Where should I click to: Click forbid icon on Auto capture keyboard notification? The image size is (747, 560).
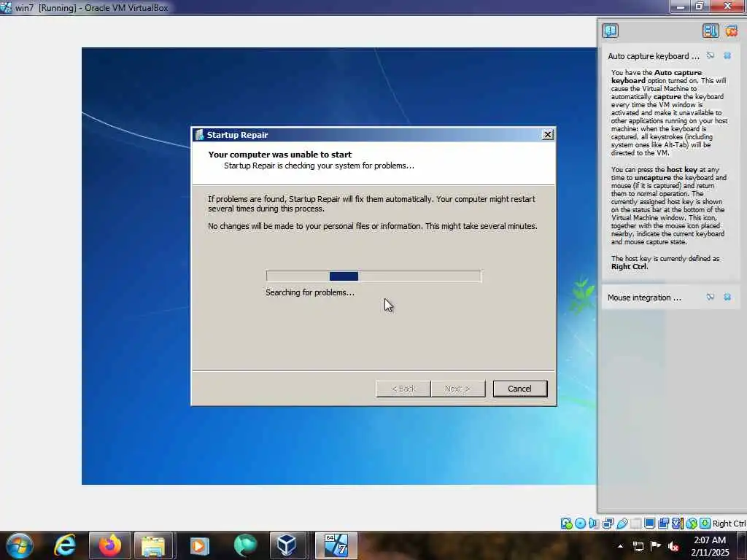tap(711, 55)
